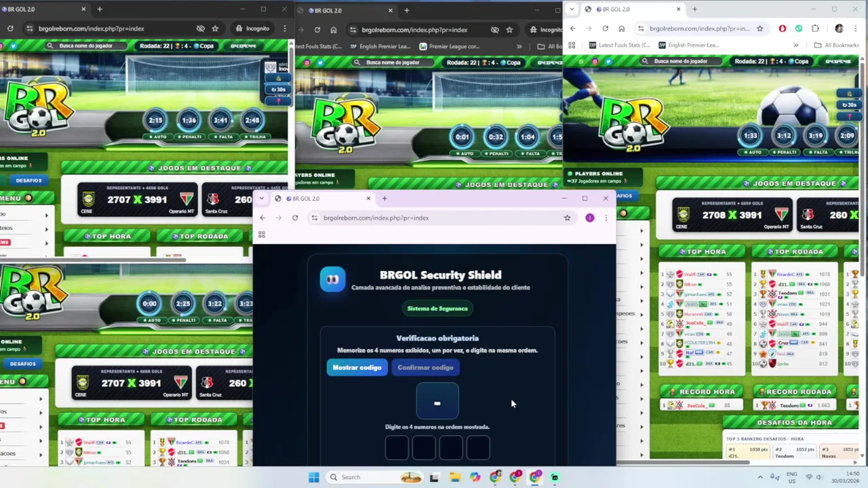The image size is (868, 488).
Task: Reload the front Security Shield window
Action: [295, 218]
